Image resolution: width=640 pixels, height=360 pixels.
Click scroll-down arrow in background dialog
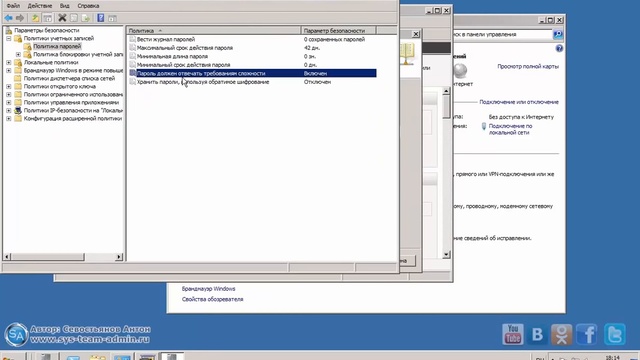click(446, 254)
